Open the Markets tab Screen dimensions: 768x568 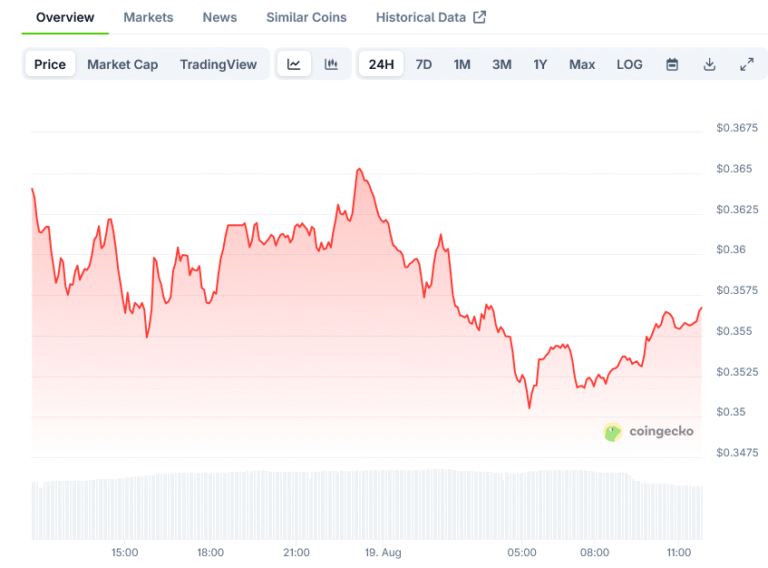click(x=148, y=17)
